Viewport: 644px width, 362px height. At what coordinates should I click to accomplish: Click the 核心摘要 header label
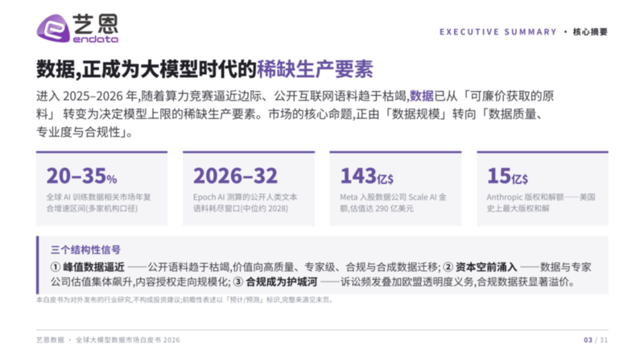[590, 32]
